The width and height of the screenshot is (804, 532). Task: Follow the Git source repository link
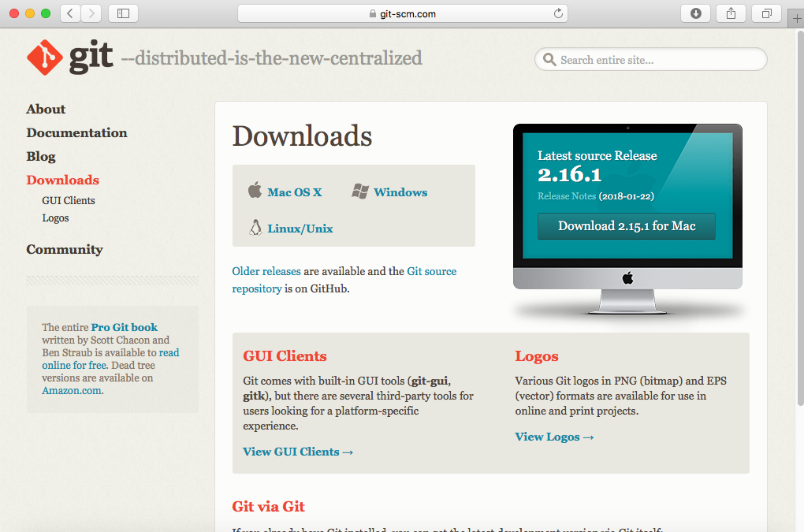[344, 280]
